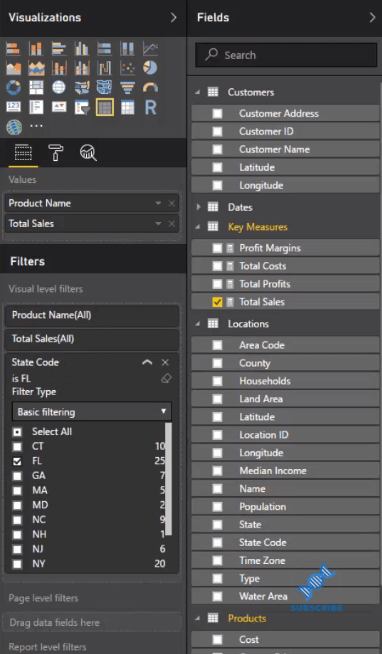382x654 pixels.
Task: Open the Format paint roller tab
Action: click(56, 153)
